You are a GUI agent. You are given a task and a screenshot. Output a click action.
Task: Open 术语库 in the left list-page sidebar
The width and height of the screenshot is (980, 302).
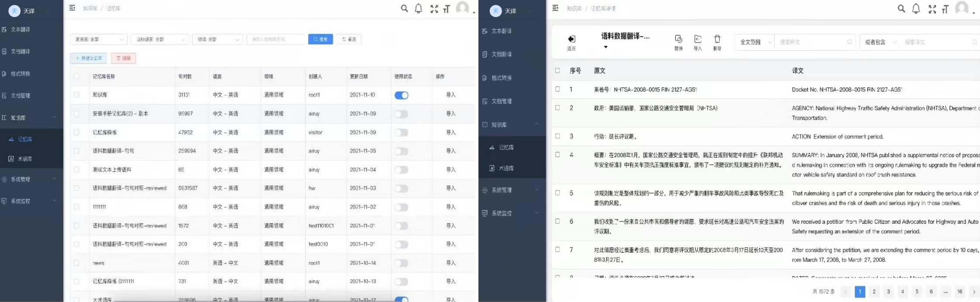click(25, 159)
